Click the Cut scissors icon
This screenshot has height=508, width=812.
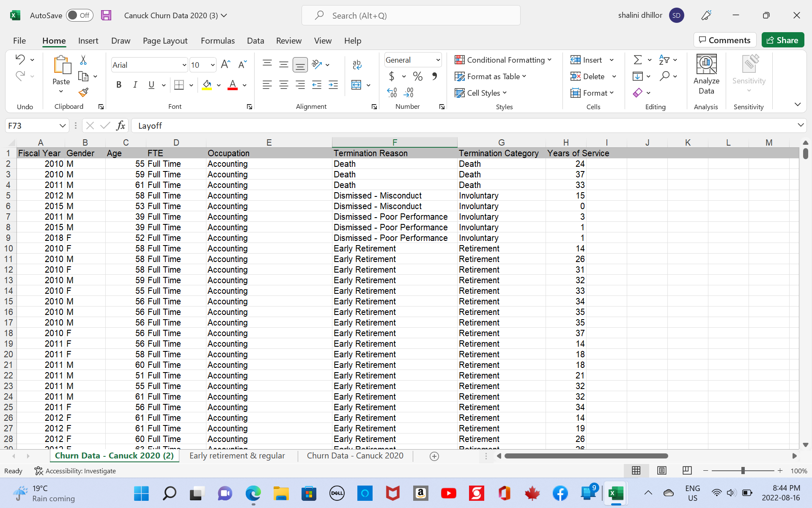(x=83, y=60)
